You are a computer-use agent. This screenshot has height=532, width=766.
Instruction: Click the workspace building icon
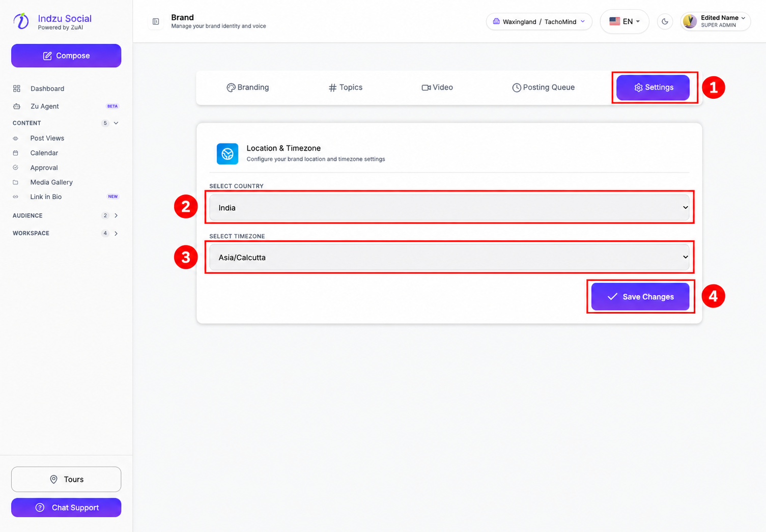(496, 21)
